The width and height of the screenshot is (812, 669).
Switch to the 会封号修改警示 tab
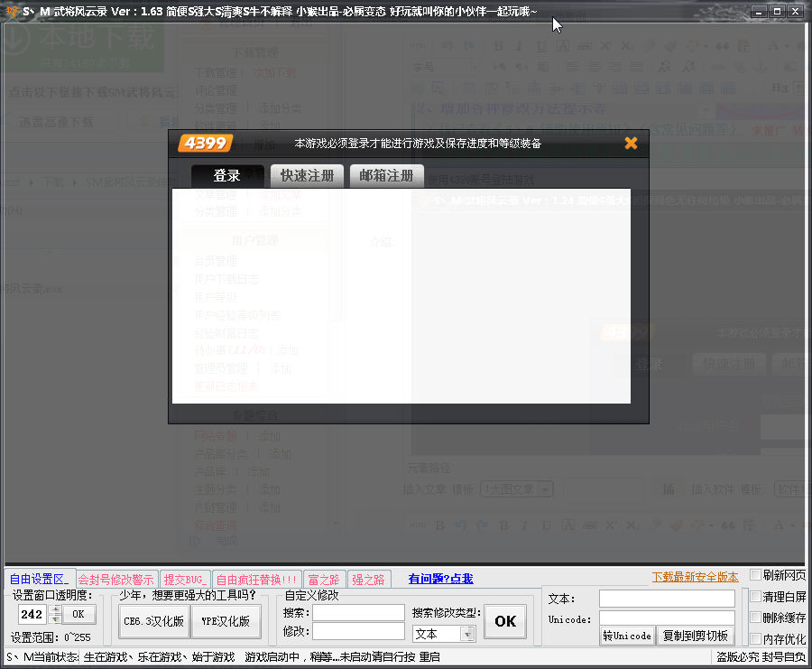pos(115,580)
